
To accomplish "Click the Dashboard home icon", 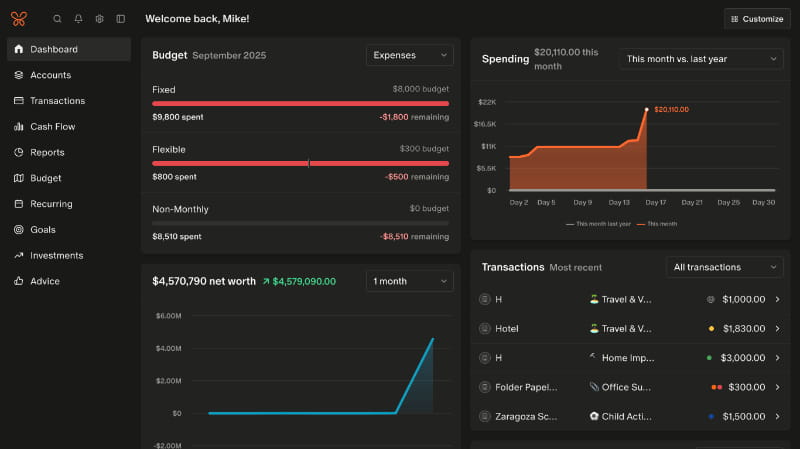I will tap(19, 49).
